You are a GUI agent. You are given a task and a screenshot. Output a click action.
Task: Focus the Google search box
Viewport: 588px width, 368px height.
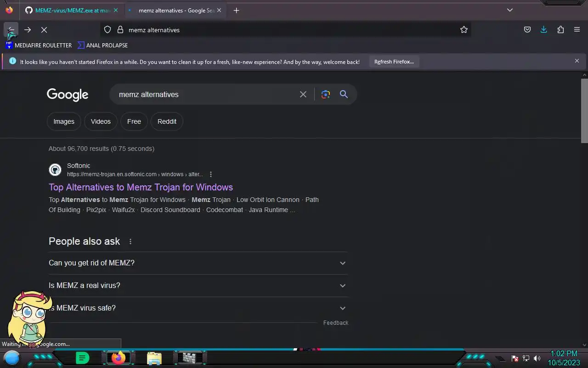click(207, 94)
